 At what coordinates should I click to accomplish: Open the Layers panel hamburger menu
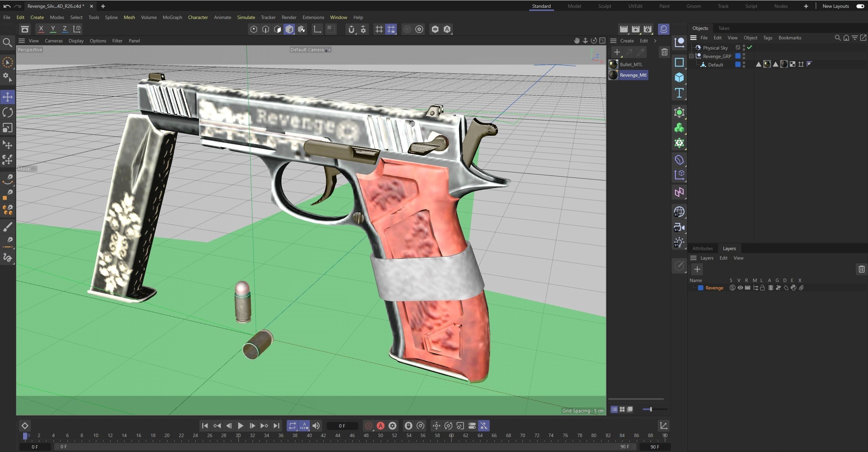tap(693, 258)
